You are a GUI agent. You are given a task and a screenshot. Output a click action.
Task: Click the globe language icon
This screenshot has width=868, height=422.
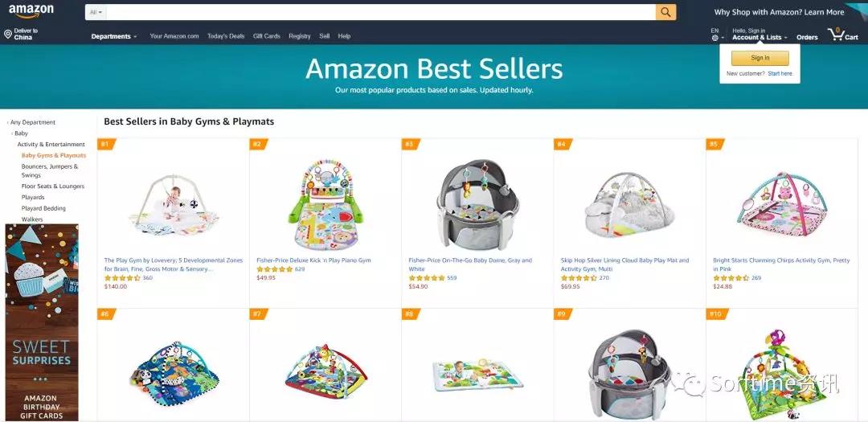[714, 38]
